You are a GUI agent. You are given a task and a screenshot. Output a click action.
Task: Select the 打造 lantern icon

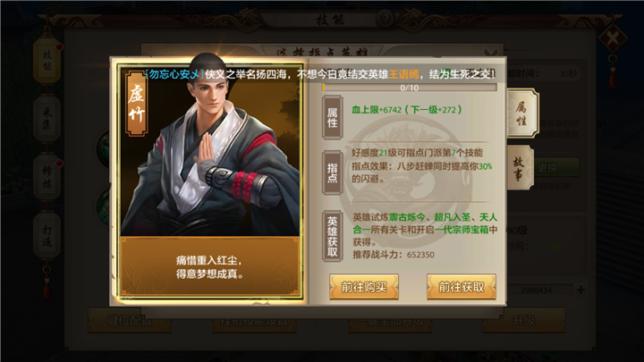[47, 236]
